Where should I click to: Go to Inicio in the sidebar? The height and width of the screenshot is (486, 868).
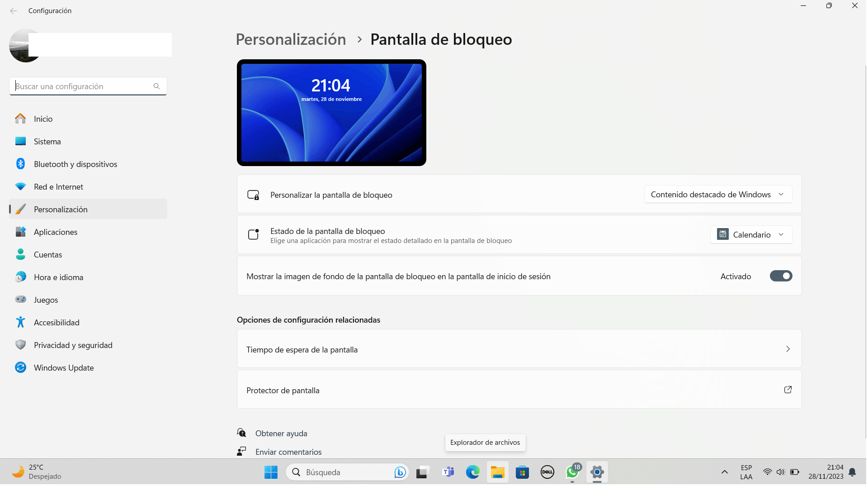[x=88, y=119]
